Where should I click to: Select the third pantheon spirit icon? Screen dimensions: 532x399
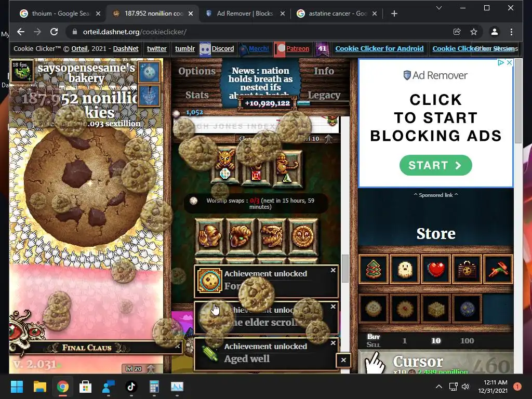(271, 236)
